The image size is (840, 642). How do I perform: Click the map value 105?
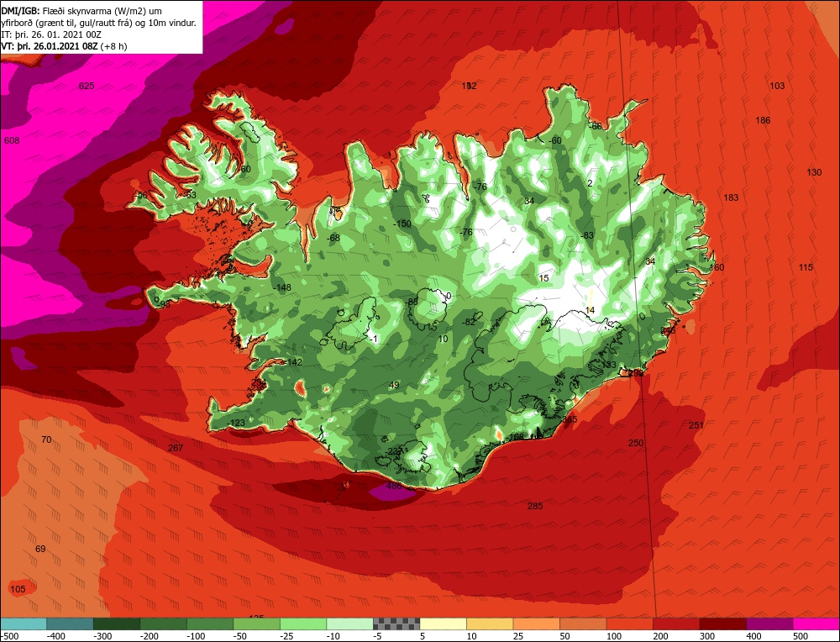[x=18, y=589]
